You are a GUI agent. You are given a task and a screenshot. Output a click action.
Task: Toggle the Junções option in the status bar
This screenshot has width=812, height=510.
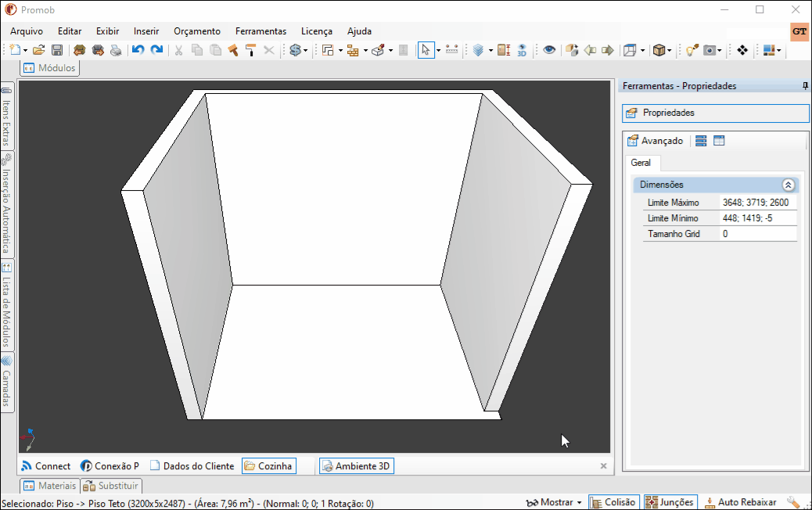(670, 502)
